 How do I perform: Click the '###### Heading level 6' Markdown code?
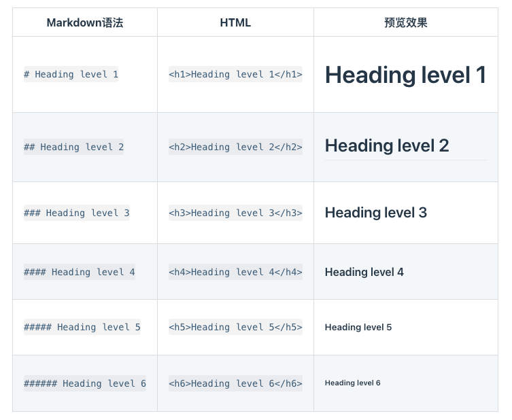[84, 383]
